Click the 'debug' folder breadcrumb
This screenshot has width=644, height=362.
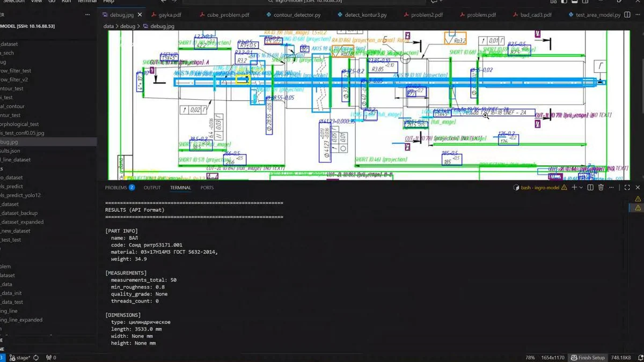click(x=128, y=26)
